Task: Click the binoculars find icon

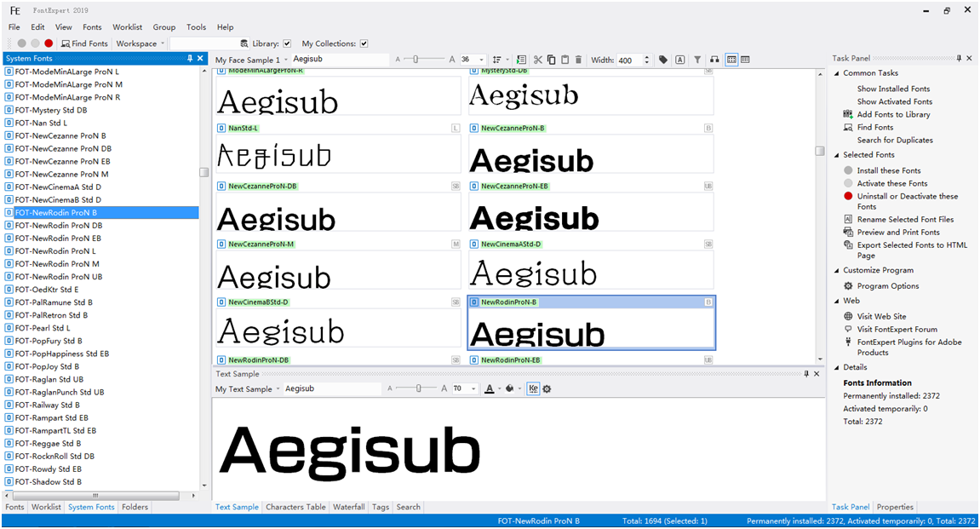Action: pyautogui.click(x=714, y=60)
